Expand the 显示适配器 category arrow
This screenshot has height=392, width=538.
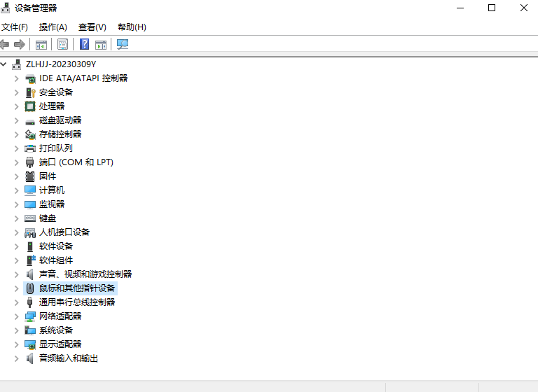16,344
